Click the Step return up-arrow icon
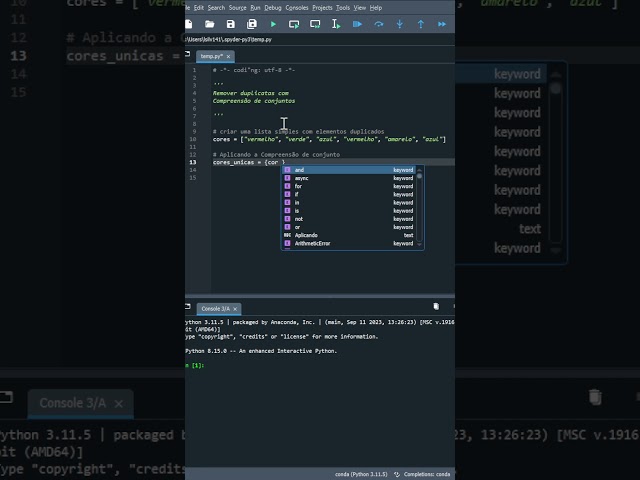640x480 pixels. [x=421, y=24]
